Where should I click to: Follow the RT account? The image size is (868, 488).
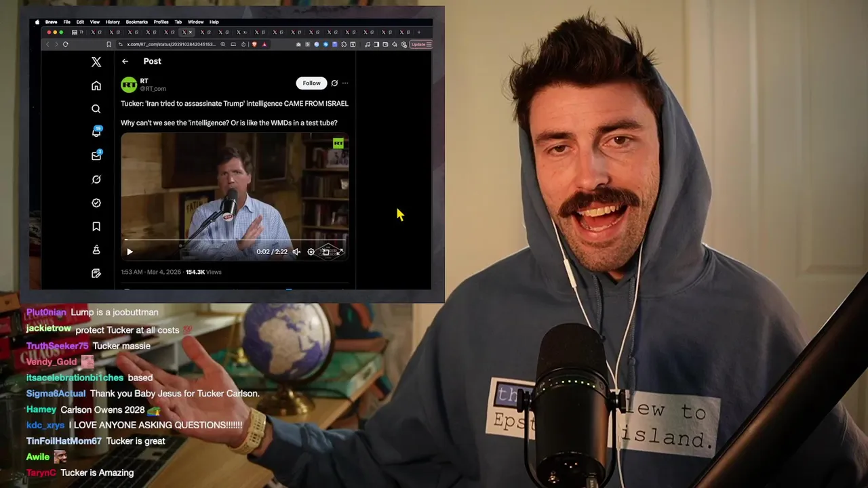point(311,83)
